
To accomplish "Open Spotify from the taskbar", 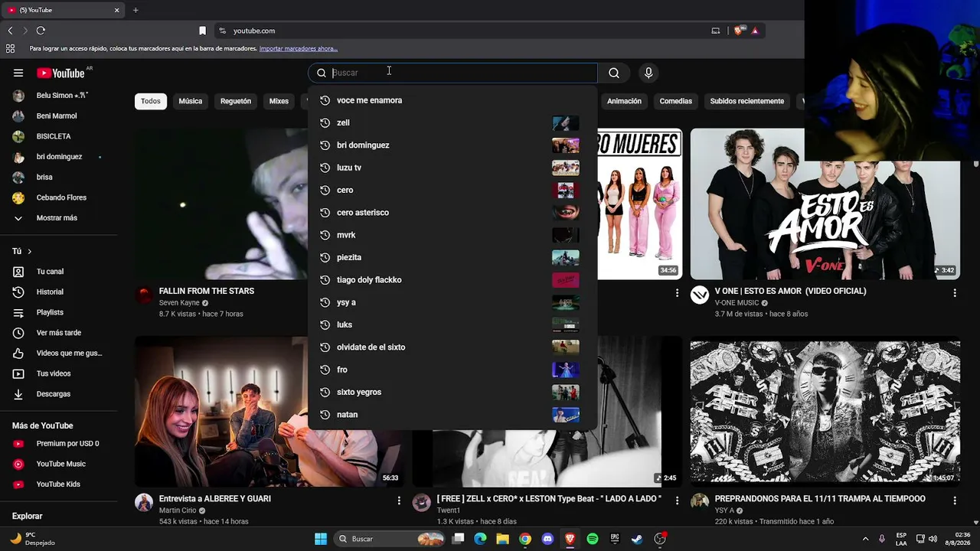I will pos(592,539).
